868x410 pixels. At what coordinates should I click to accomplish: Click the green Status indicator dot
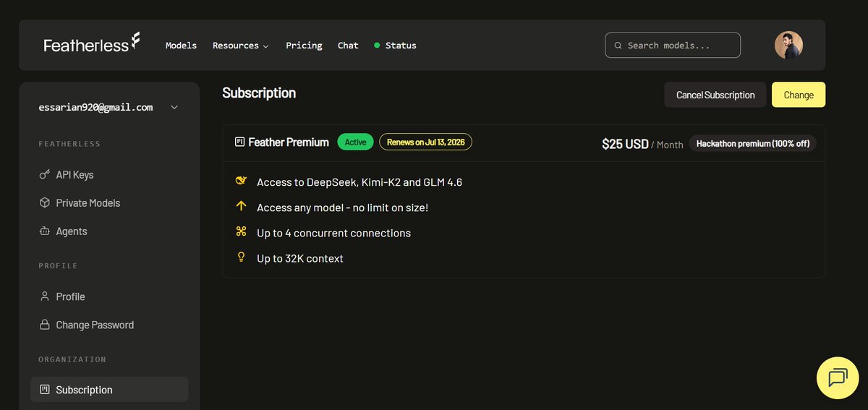[377, 45]
